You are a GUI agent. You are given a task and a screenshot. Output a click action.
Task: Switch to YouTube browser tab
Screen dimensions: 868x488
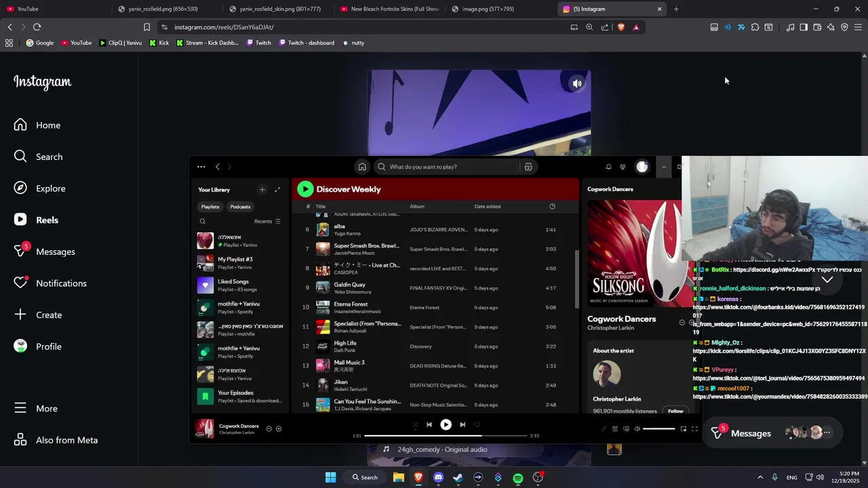click(x=54, y=9)
